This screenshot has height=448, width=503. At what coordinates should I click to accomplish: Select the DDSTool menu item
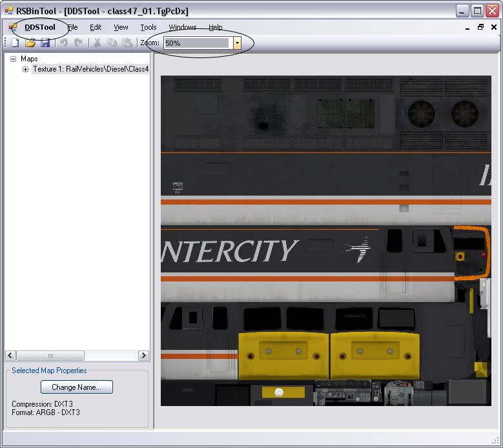(x=40, y=27)
